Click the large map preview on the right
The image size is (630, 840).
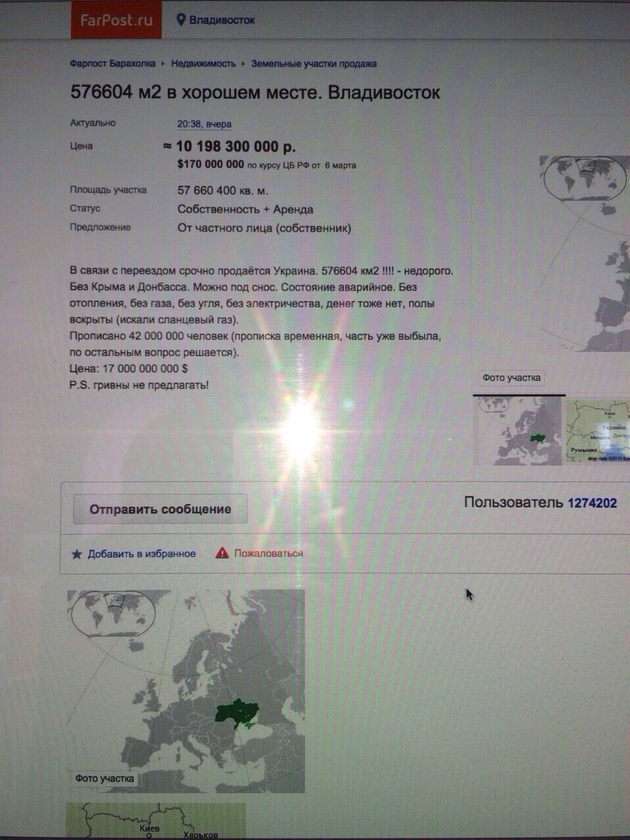[x=584, y=256]
